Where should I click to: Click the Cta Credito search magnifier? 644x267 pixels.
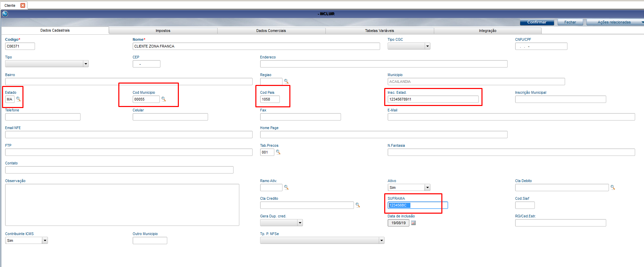(x=358, y=205)
